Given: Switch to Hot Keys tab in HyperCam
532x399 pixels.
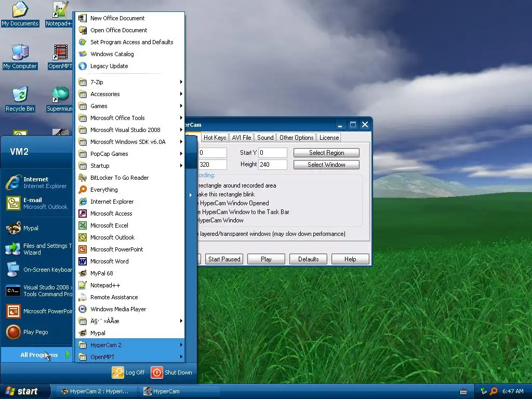Looking at the screenshot, I should point(215,137).
